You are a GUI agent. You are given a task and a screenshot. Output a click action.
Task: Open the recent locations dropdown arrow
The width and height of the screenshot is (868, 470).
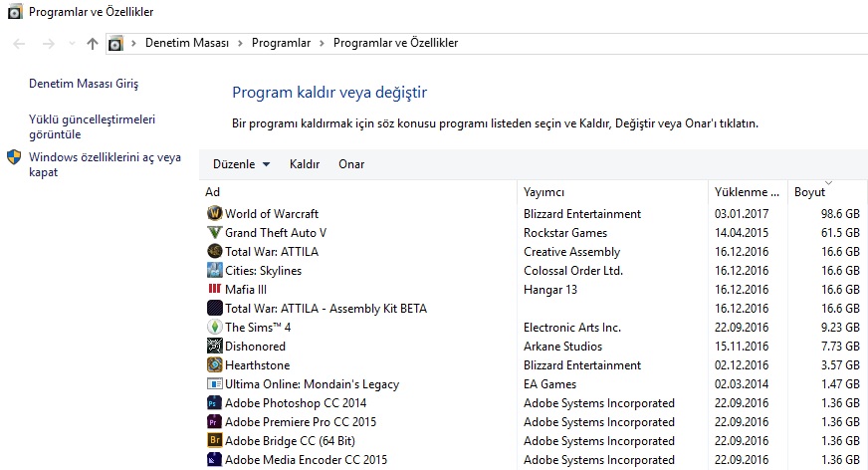click(72, 43)
